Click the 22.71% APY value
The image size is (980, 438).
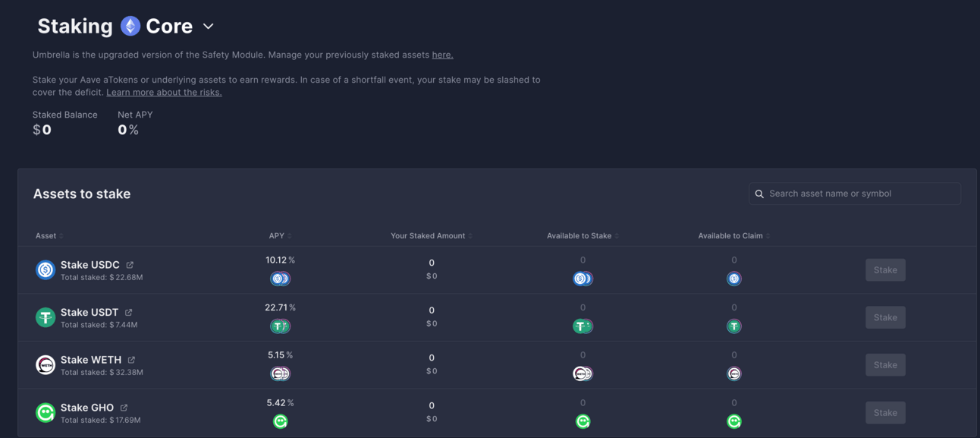280,307
